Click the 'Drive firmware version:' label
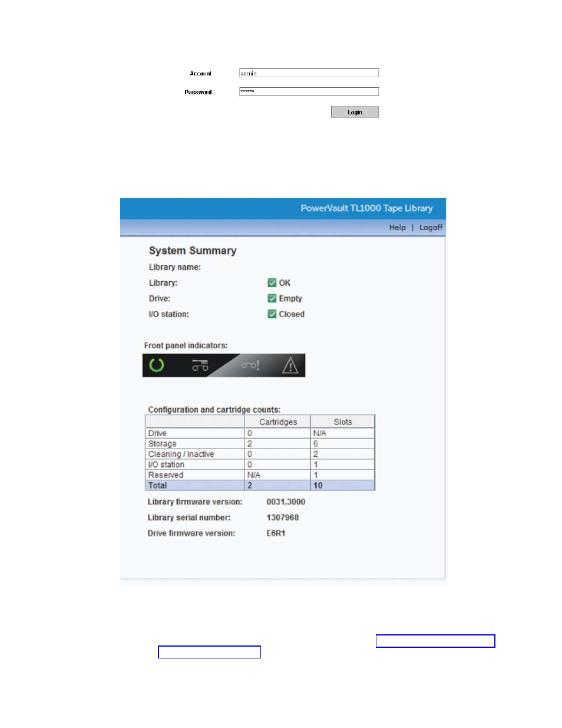This screenshot has height=728, width=562. tap(191, 533)
